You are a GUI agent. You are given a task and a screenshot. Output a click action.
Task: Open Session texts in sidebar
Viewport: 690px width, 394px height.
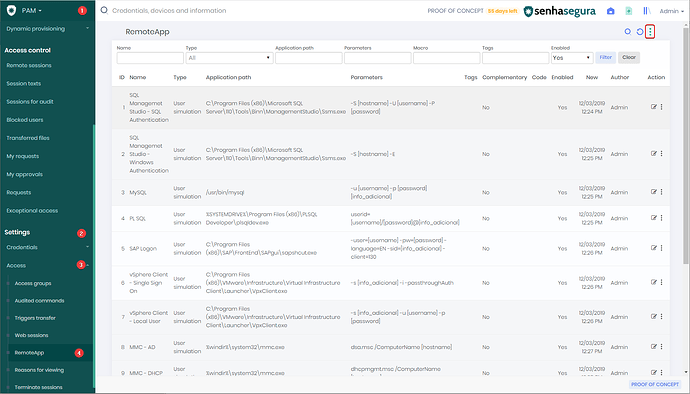click(x=24, y=83)
